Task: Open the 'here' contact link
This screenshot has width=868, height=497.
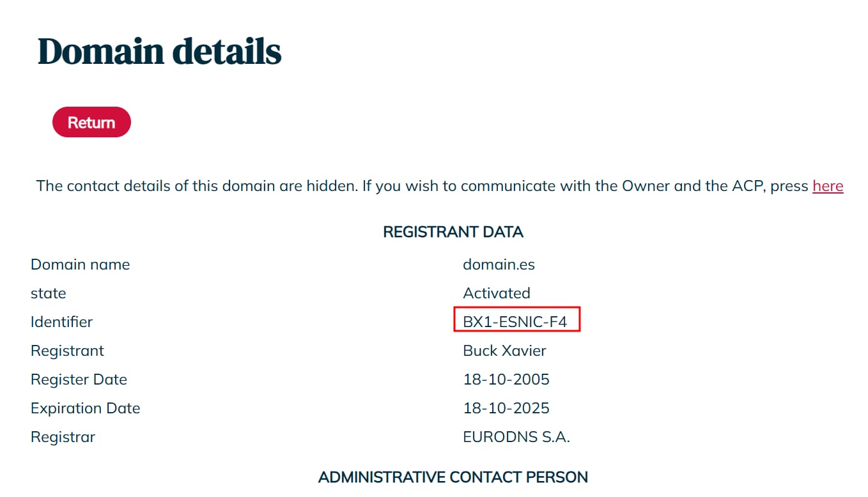Action: (828, 186)
